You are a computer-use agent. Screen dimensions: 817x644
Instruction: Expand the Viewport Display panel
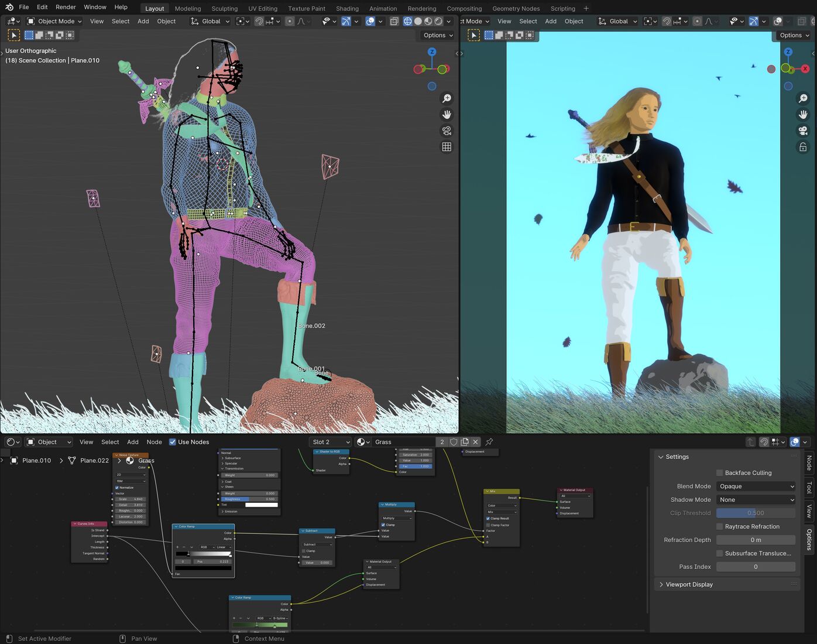[726, 584]
